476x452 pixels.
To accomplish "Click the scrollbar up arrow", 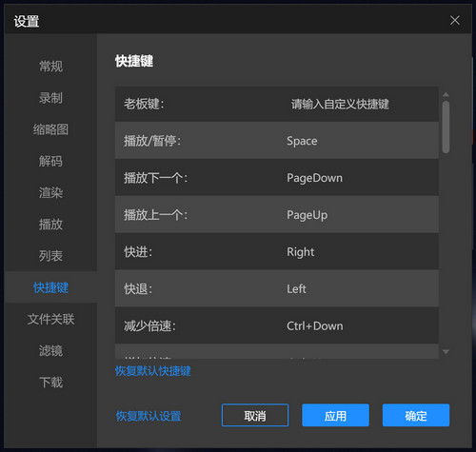I will (x=446, y=94).
